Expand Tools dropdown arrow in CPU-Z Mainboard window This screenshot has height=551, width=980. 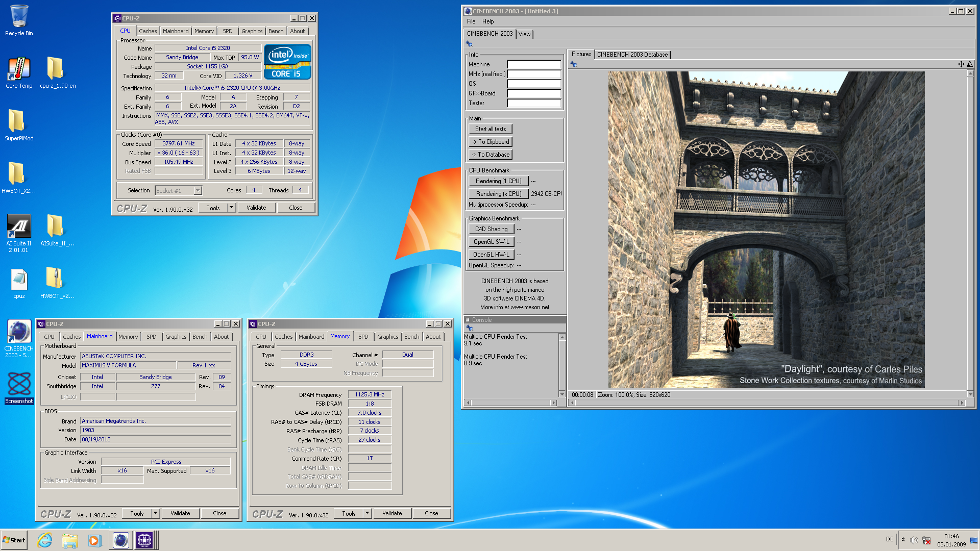(155, 513)
